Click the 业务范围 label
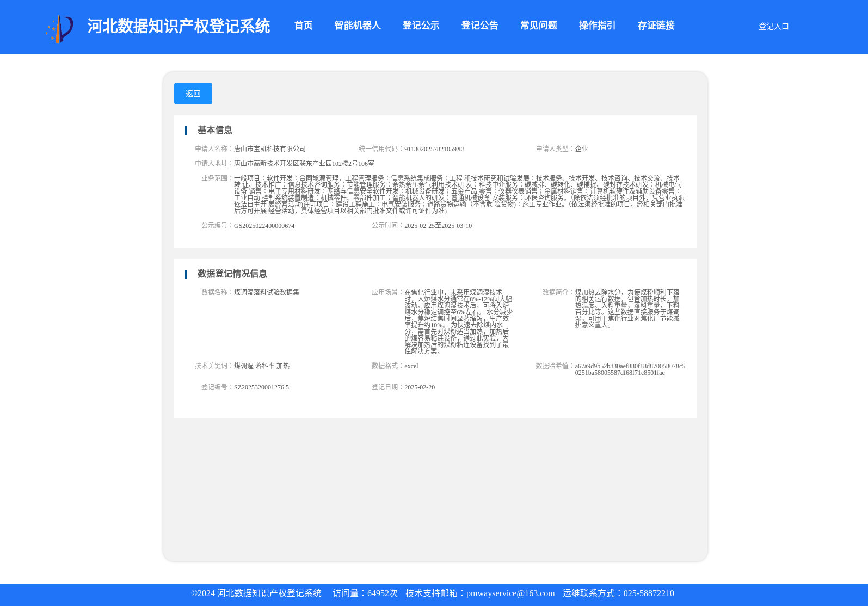Screen dimensions: 868x606 coord(217,178)
